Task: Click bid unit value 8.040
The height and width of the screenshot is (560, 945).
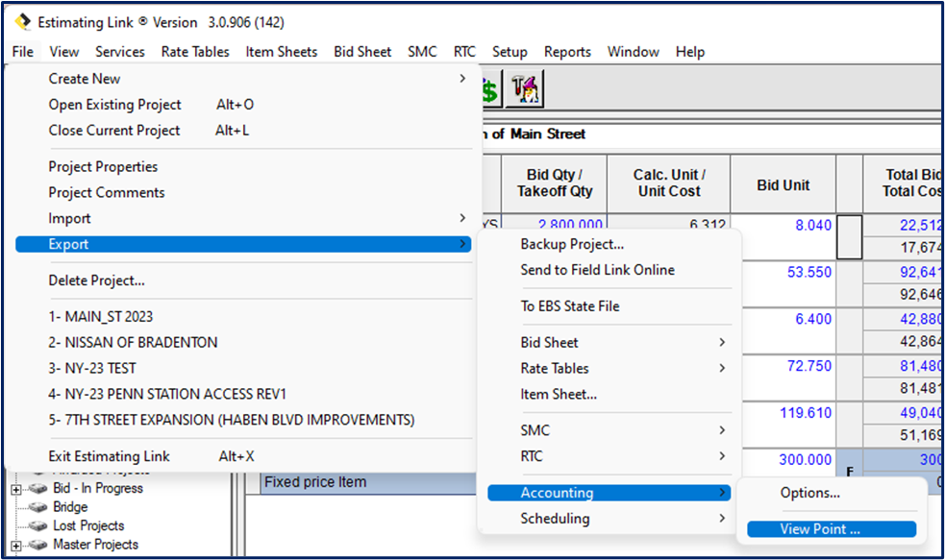Action: tap(813, 225)
